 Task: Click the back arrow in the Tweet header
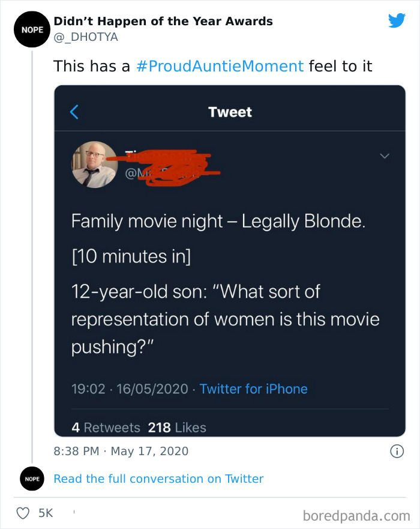[x=73, y=112]
